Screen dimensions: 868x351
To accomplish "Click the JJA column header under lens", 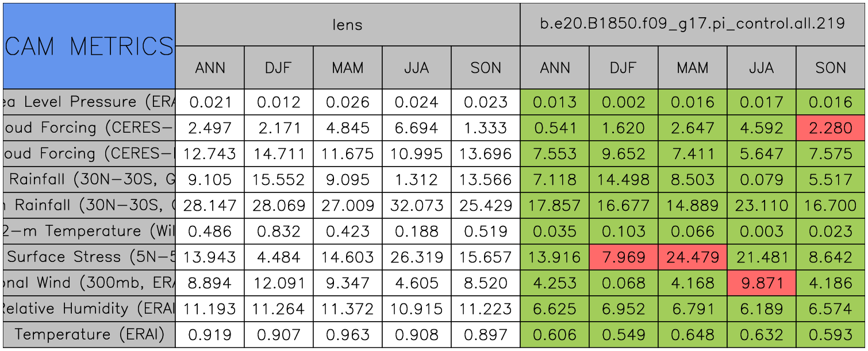I will (416, 68).
